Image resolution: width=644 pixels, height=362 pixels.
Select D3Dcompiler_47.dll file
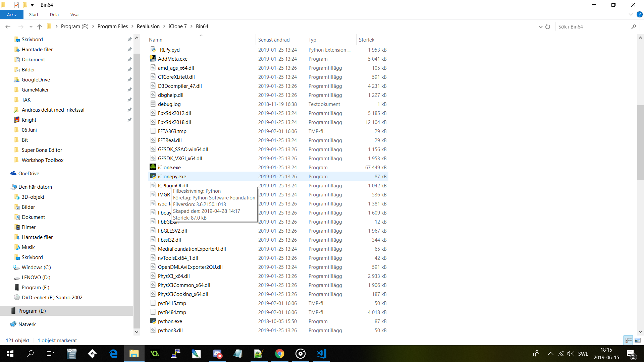(180, 86)
